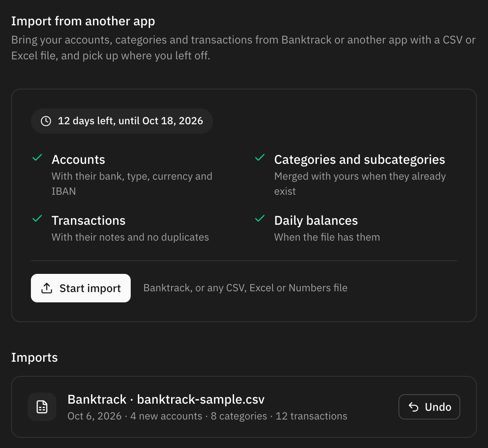Click the "Oct 6, 2026 · 4 new accounts" details line
Screen dimensions: 488x448
[208, 416]
